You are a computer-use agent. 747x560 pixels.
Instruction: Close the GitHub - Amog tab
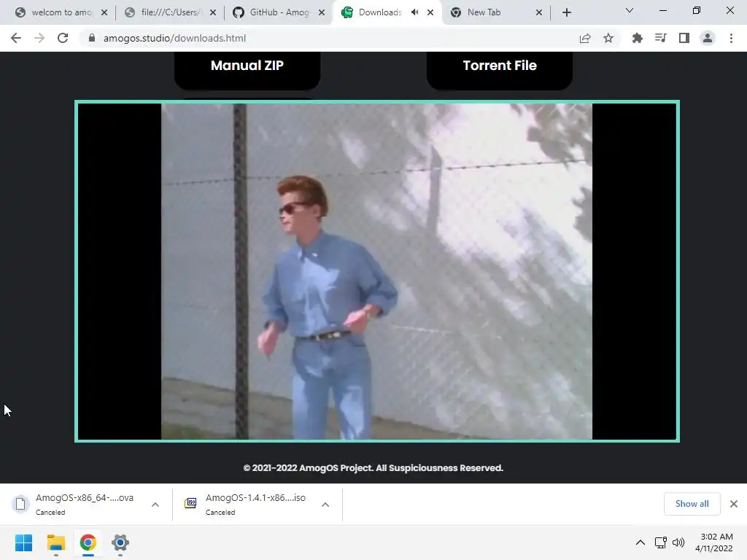coord(322,12)
